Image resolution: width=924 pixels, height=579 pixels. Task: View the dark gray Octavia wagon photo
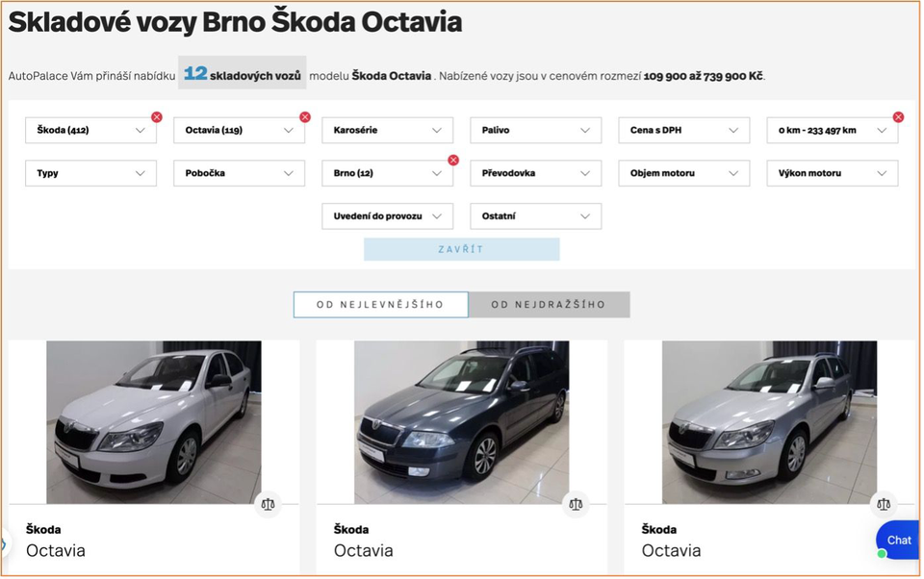[x=461, y=422]
